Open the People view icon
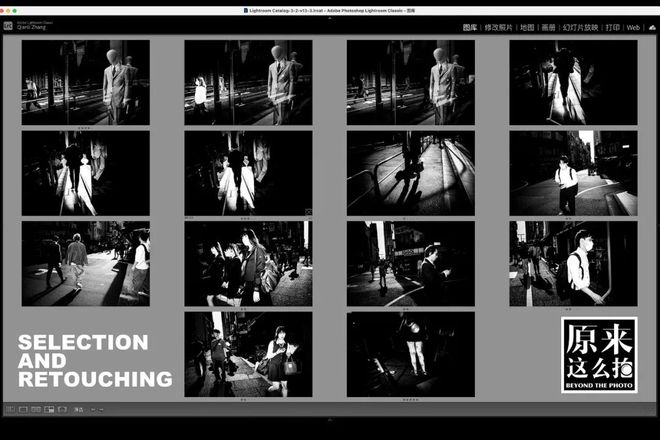 tap(62, 409)
